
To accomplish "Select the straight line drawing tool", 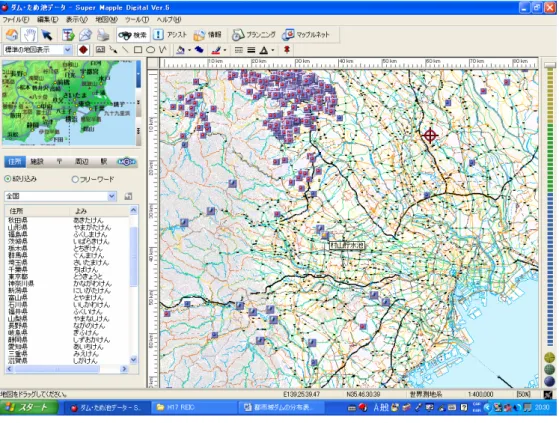I will click(x=125, y=50).
